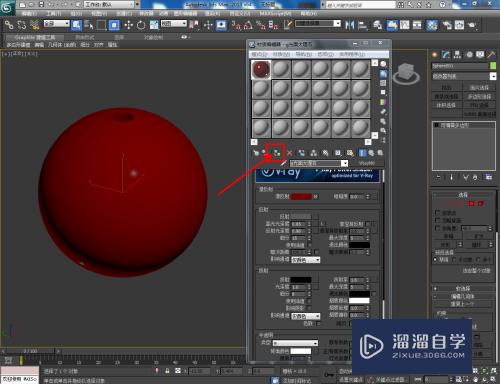Click the Put to Library icon
The width and height of the screenshot is (500, 384).
click(x=325, y=153)
